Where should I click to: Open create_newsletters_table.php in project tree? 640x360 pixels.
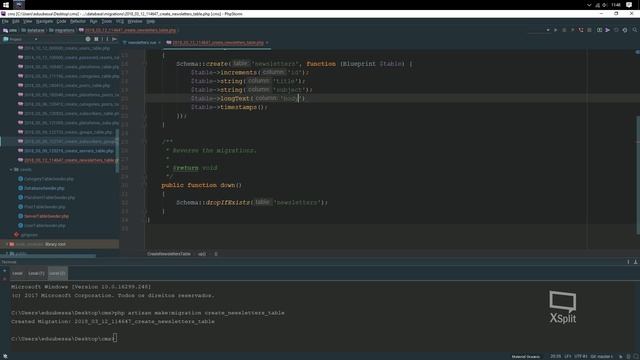[67, 160]
